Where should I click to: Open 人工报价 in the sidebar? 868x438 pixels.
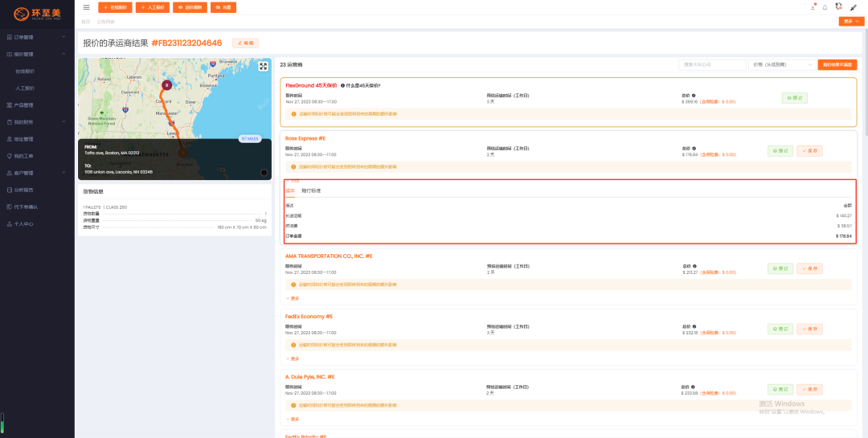(25, 88)
